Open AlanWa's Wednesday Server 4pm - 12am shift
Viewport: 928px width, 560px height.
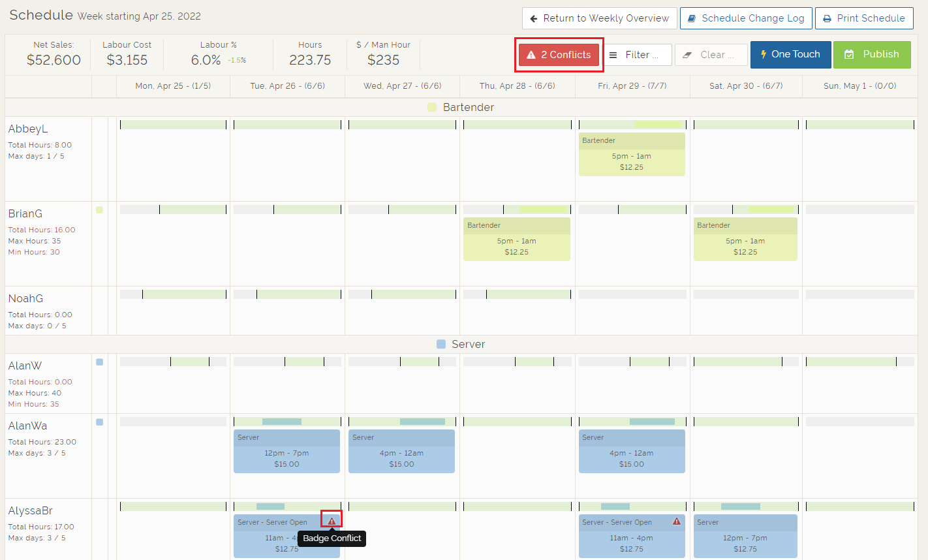coord(401,452)
